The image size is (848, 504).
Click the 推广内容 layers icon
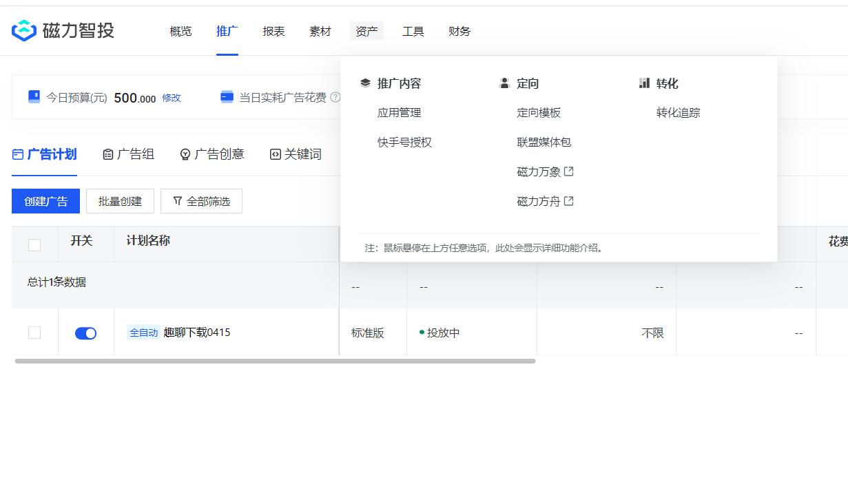coord(365,83)
